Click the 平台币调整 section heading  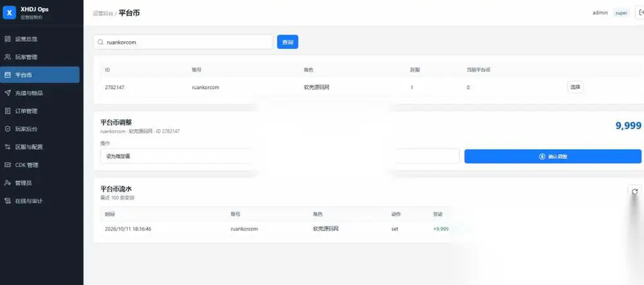[116, 122]
